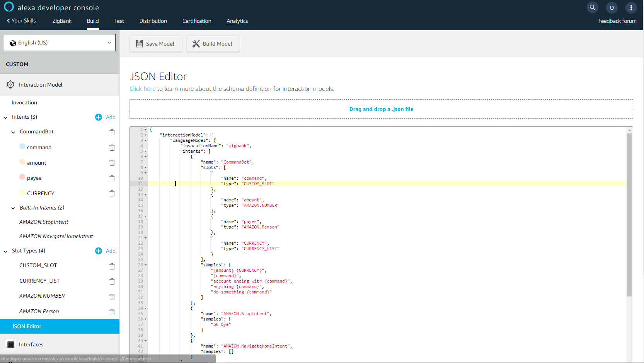Open the CUSTOM_SLOT slot type
644x363 pixels.
click(x=38, y=265)
